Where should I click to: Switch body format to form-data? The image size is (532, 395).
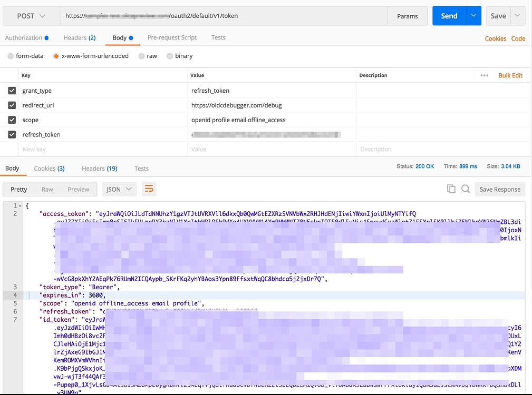point(9,56)
